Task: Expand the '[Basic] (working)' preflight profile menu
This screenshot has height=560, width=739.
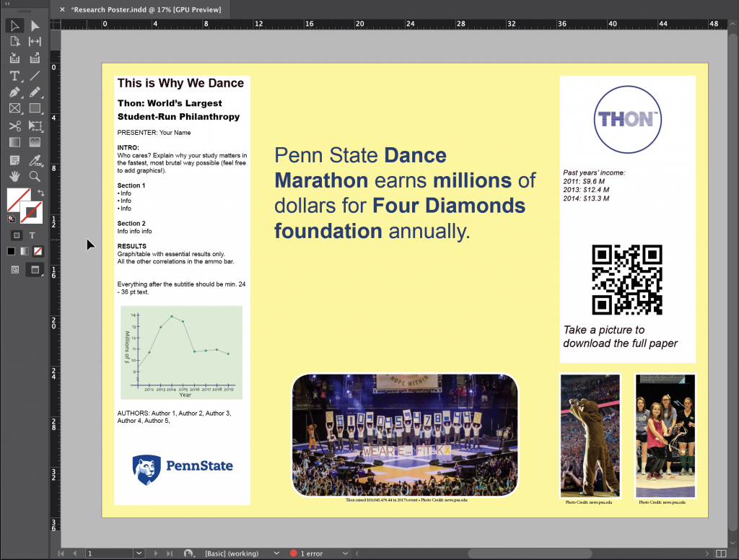Action: pos(276,554)
